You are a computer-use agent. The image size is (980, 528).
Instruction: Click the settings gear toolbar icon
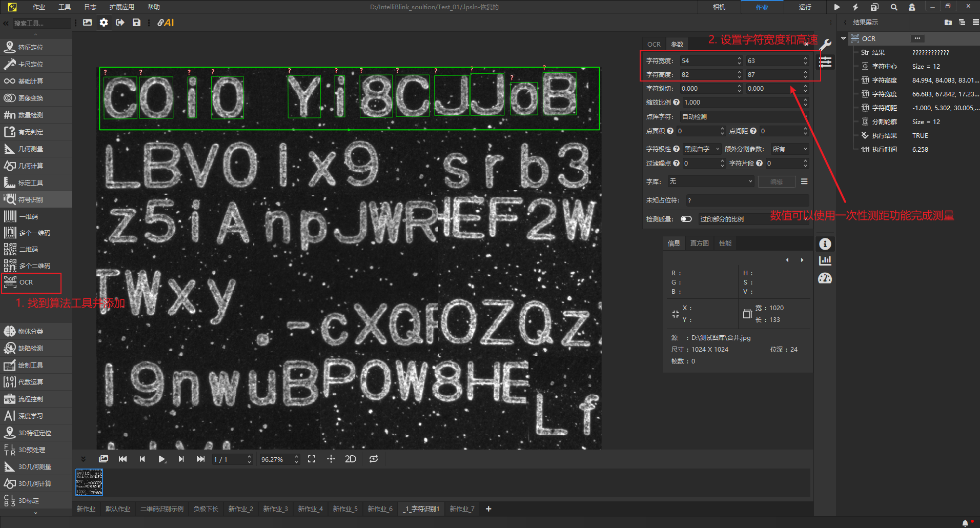pyautogui.click(x=104, y=23)
